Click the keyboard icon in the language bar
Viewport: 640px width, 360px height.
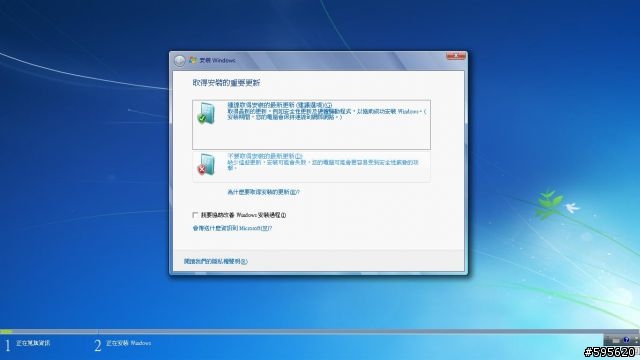616,340
